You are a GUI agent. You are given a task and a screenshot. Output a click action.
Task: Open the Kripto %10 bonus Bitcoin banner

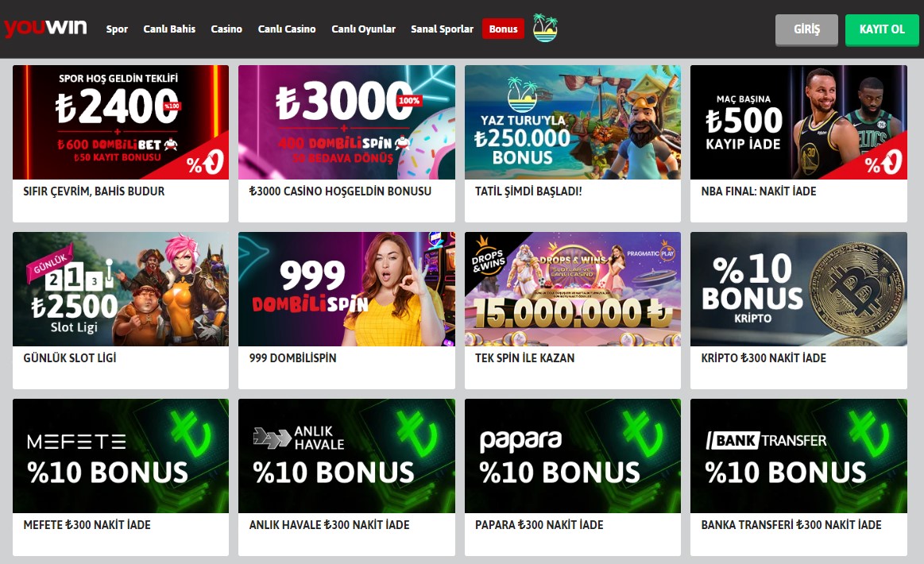point(798,289)
